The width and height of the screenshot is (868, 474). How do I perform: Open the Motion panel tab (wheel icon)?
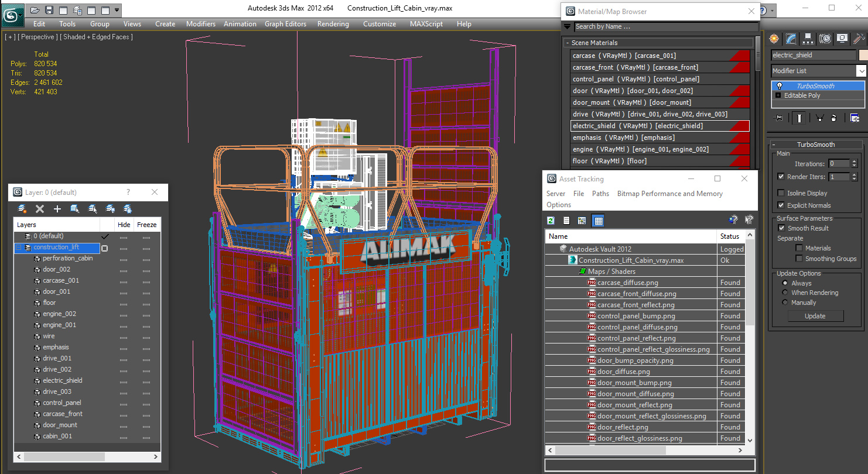pos(825,39)
